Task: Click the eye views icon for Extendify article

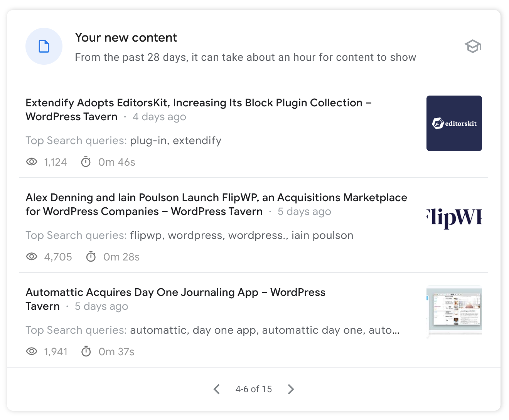Action: (32, 162)
